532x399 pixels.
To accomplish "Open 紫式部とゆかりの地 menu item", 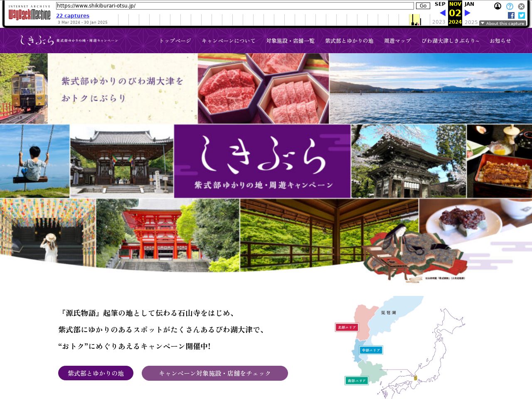I will tap(349, 41).
